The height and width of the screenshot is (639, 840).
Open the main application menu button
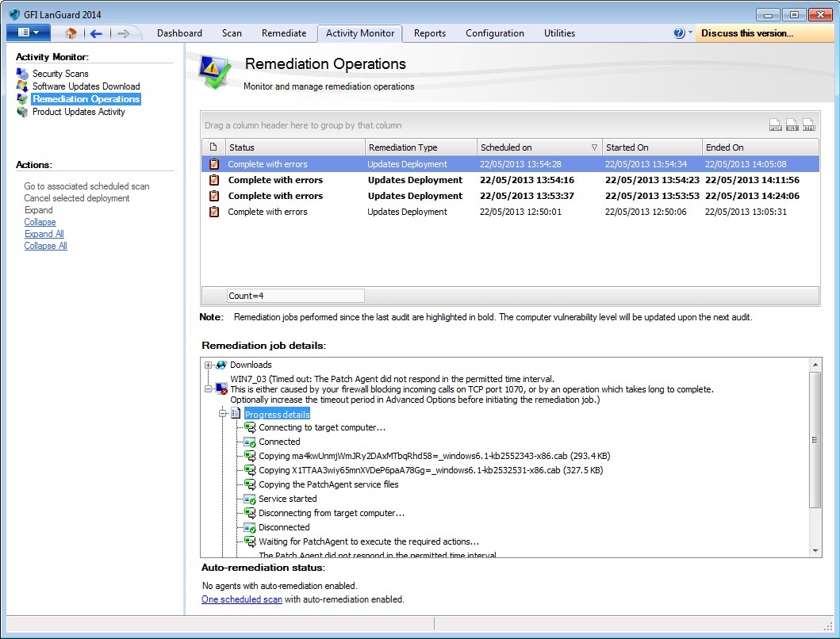[x=29, y=33]
